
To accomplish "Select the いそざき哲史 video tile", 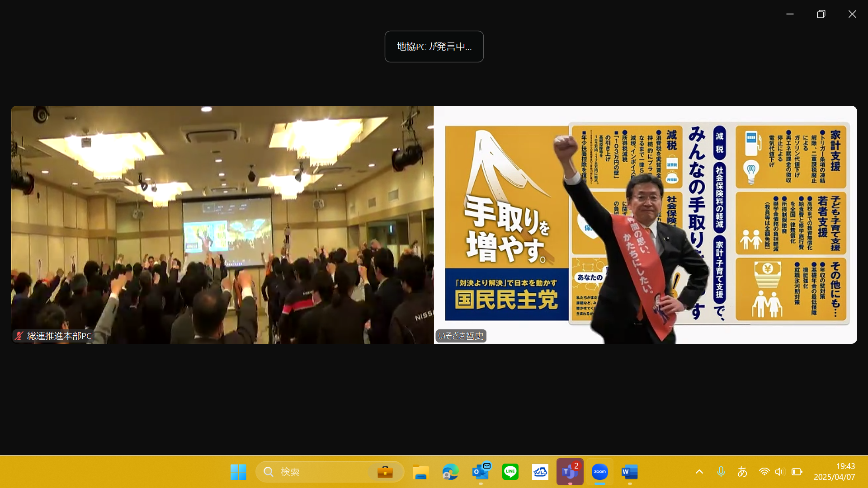I will pos(645,225).
